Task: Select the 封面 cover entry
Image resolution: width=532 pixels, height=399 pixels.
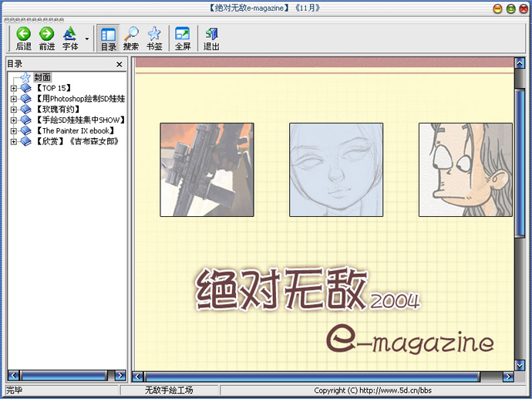Action: pyautogui.click(x=42, y=77)
